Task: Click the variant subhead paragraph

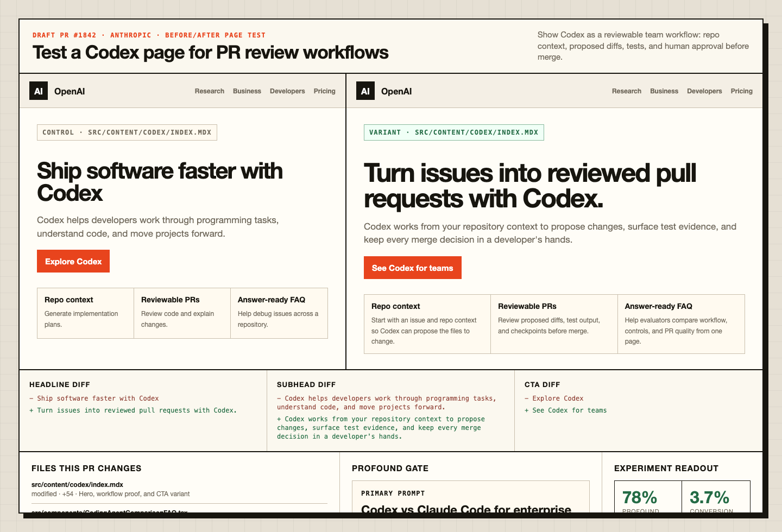Action: coord(550,233)
